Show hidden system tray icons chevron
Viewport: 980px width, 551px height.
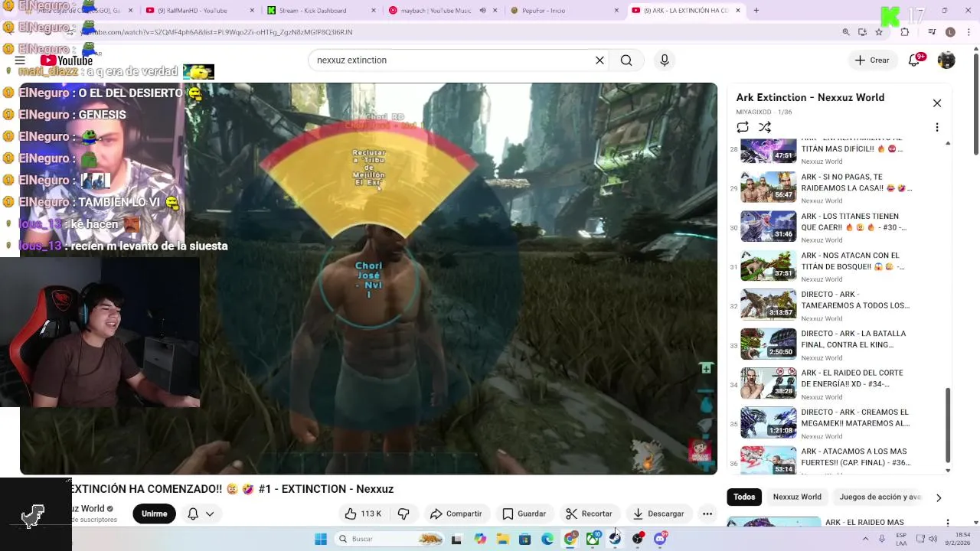point(865,539)
